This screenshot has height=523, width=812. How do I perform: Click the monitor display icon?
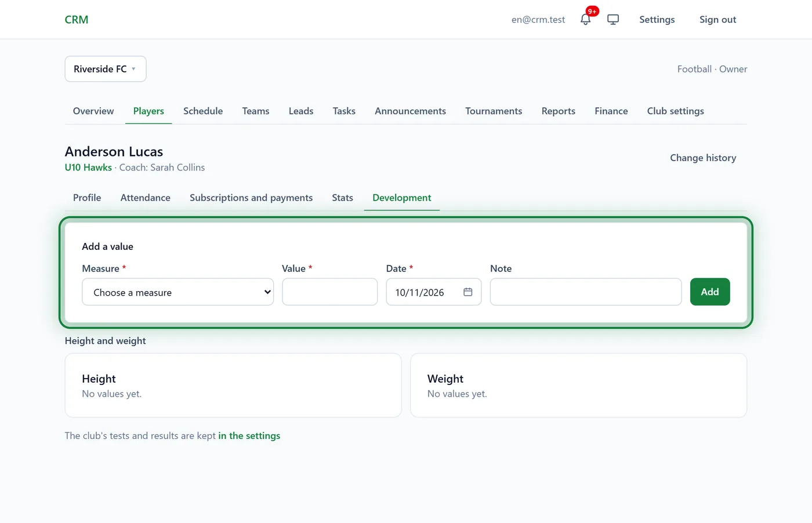[x=613, y=20]
